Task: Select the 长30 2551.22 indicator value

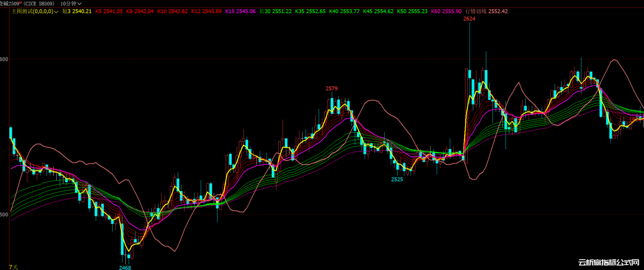Action: pyautogui.click(x=275, y=11)
